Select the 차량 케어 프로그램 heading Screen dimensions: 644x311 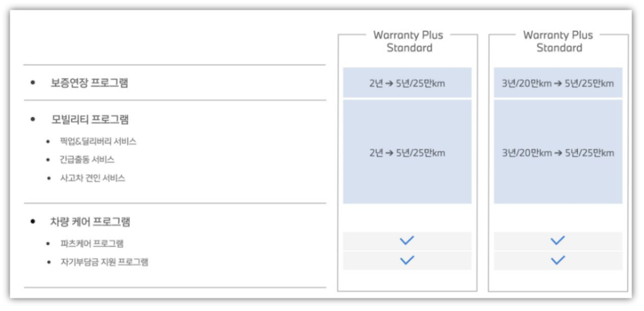91,222
